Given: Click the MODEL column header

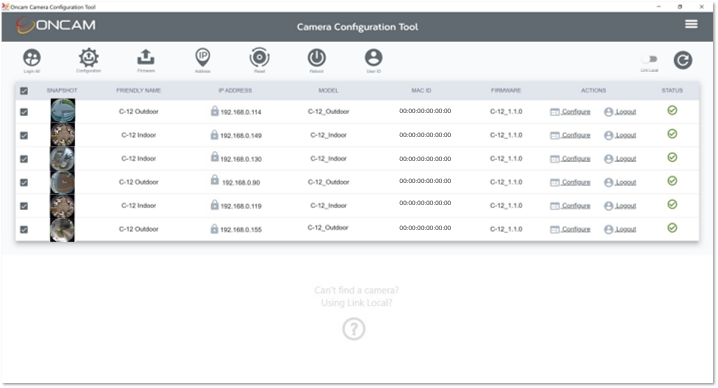Looking at the screenshot, I should point(328,91).
